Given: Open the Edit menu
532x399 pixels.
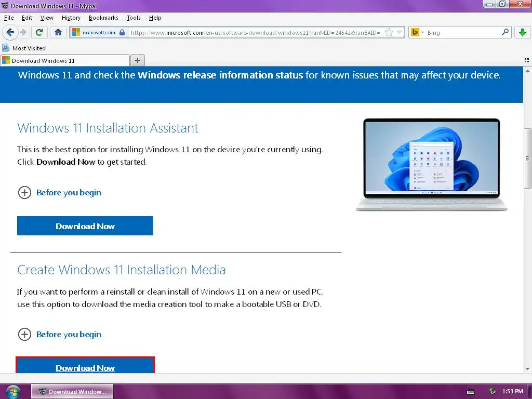Looking at the screenshot, I should [27, 18].
